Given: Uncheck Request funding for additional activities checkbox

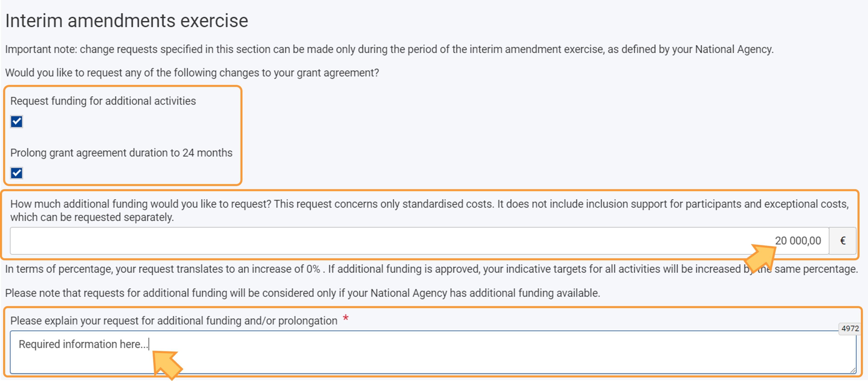Looking at the screenshot, I should [16, 122].
